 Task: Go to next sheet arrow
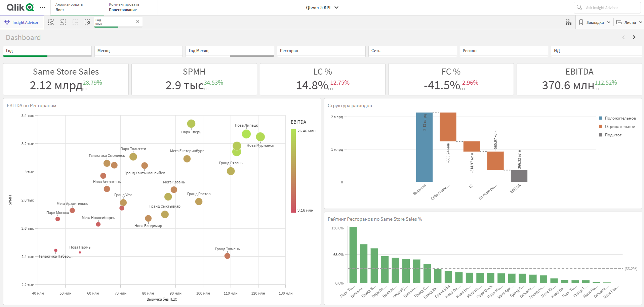click(x=634, y=37)
